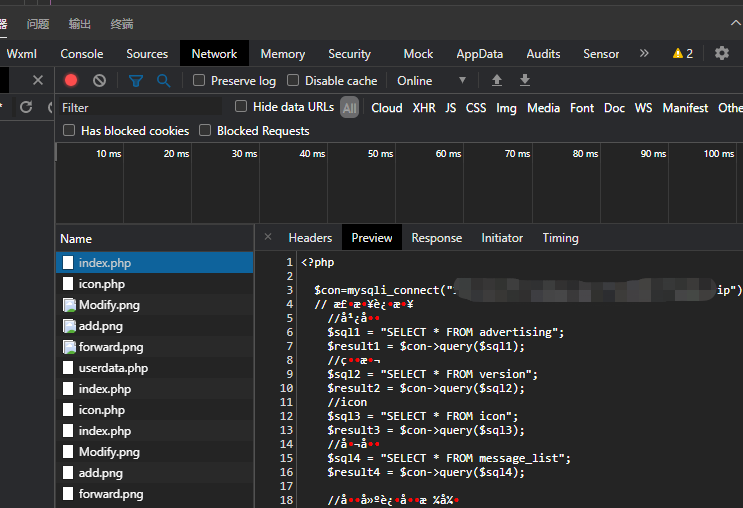Select the userdata.php request
This screenshot has height=508, width=743.
coord(154,368)
